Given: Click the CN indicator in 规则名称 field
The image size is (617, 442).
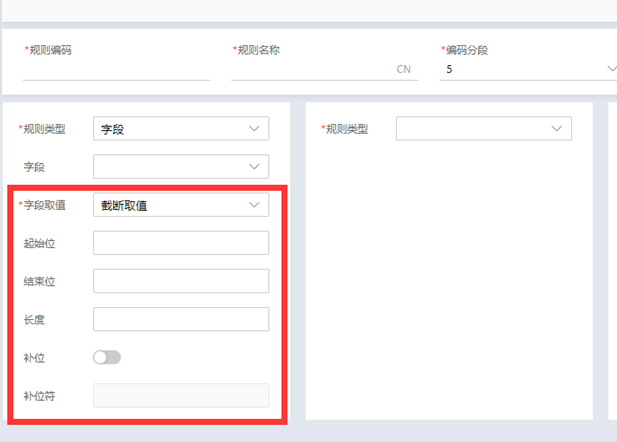Looking at the screenshot, I should [404, 70].
